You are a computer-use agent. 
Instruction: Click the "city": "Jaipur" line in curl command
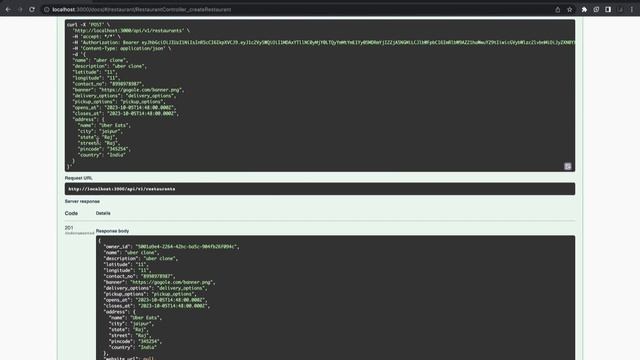[x=100, y=131]
